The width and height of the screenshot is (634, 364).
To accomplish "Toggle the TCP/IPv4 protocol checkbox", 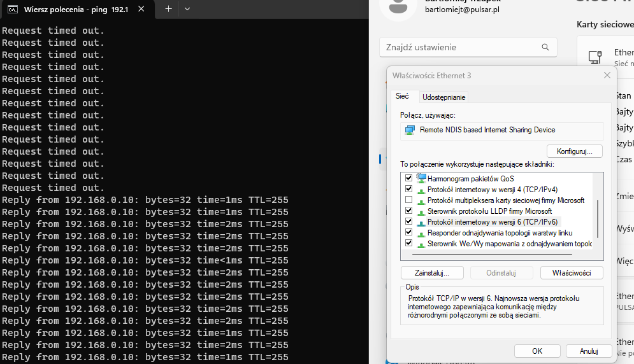I will (409, 188).
